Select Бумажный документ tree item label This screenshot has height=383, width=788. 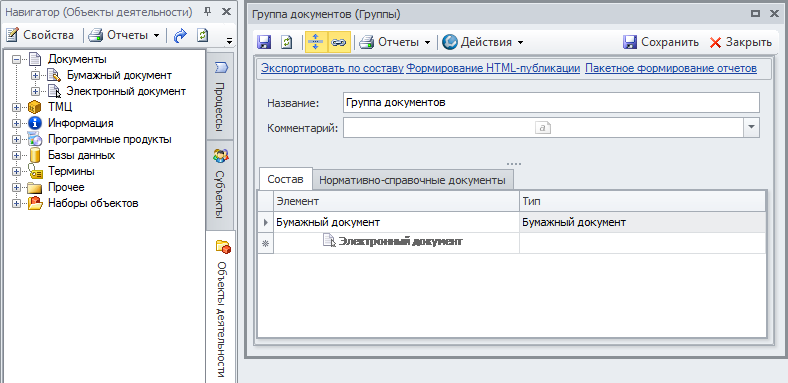[119, 75]
